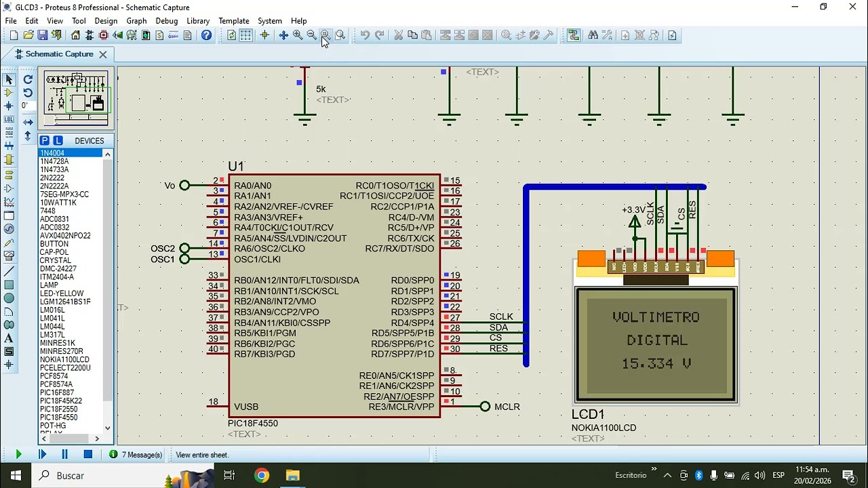Save the design with the floppy disk icon
This screenshot has width=868, height=488.
coord(42,35)
